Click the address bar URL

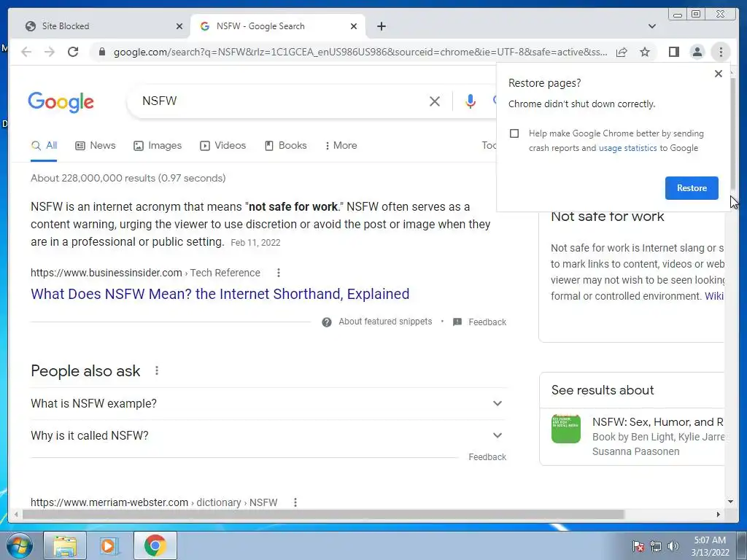(x=360, y=52)
